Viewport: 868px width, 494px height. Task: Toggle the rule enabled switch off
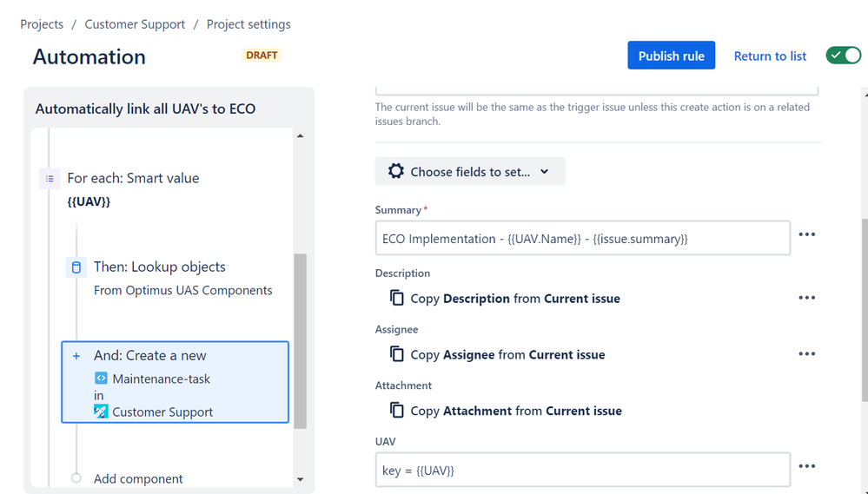click(x=843, y=56)
